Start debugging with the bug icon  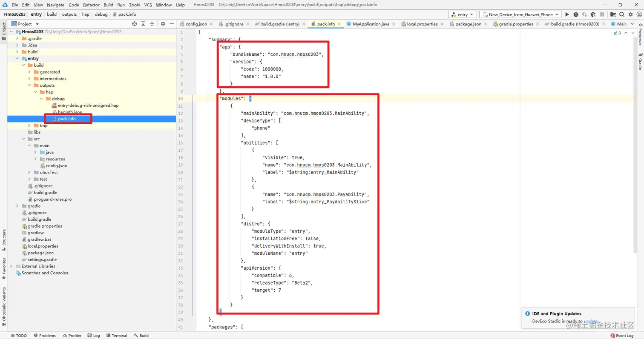click(576, 14)
